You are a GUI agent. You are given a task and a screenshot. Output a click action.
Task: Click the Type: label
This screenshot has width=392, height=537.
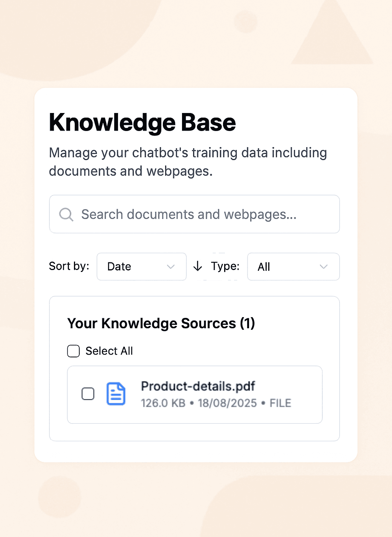pyautogui.click(x=225, y=266)
